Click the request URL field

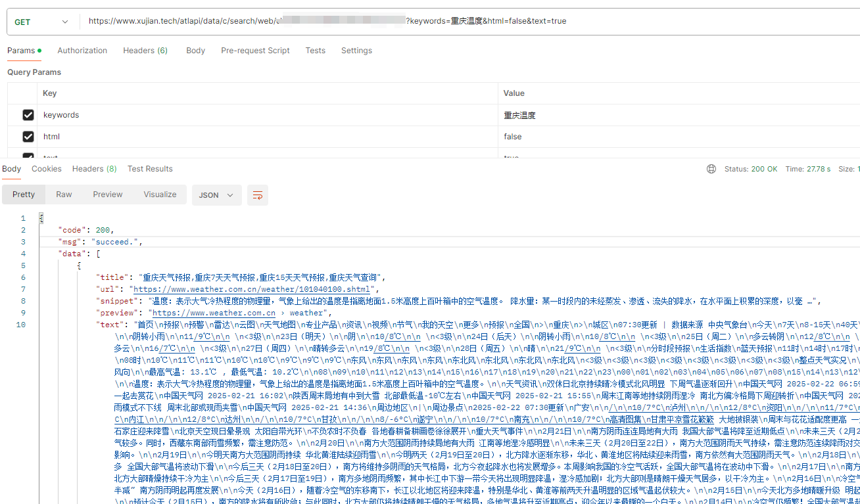(468, 22)
